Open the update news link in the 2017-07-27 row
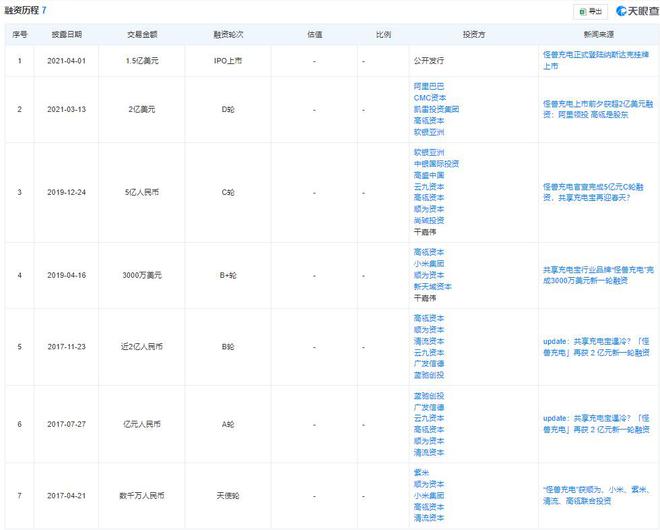The width and height of the screenshot is (660, 530). (x=596, y=424)
